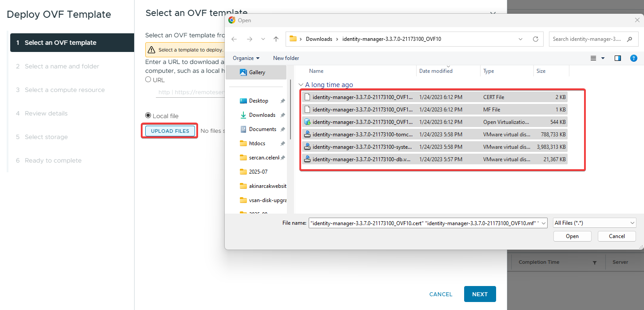Click the search identity-manager folder field

coord(587,39)
